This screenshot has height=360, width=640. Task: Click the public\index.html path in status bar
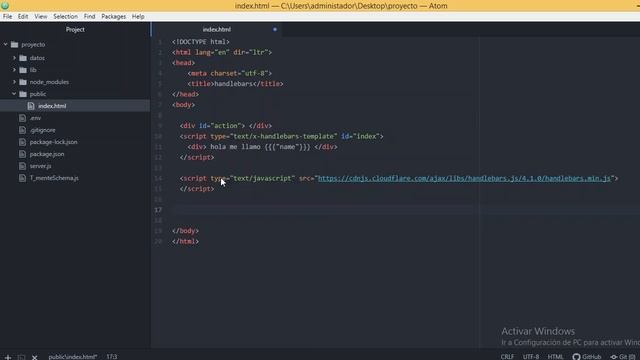click(x=73, y=357)
